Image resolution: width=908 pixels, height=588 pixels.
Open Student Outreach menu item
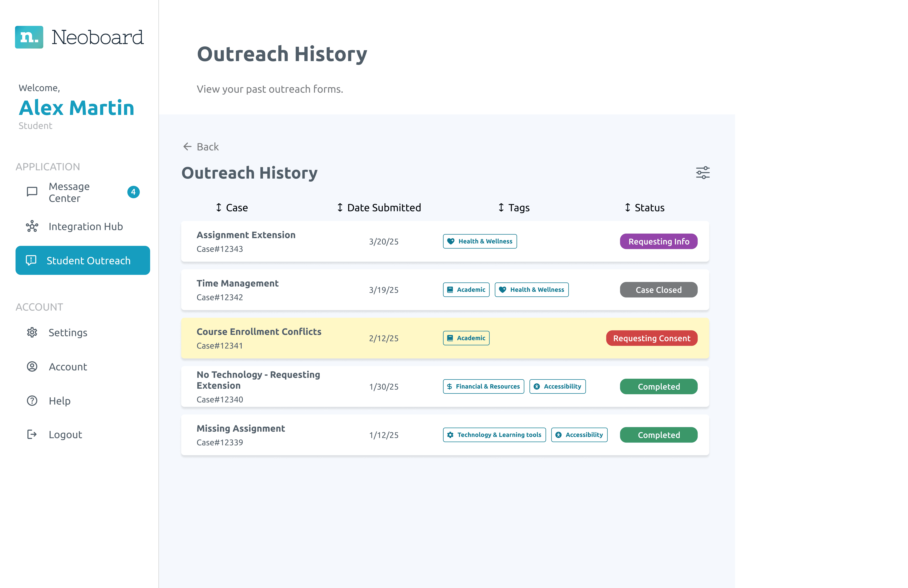[x=83, y=260]
